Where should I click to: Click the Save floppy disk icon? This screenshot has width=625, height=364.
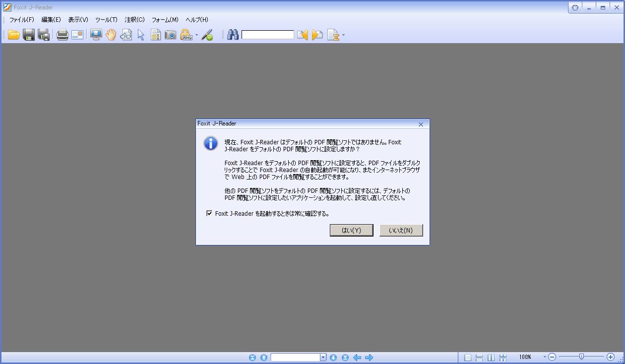click(x=29, y=35)
